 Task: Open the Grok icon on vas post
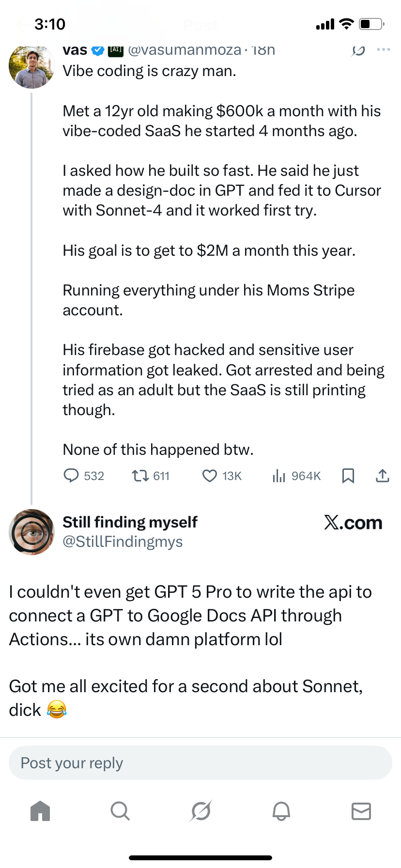[358, 50]
